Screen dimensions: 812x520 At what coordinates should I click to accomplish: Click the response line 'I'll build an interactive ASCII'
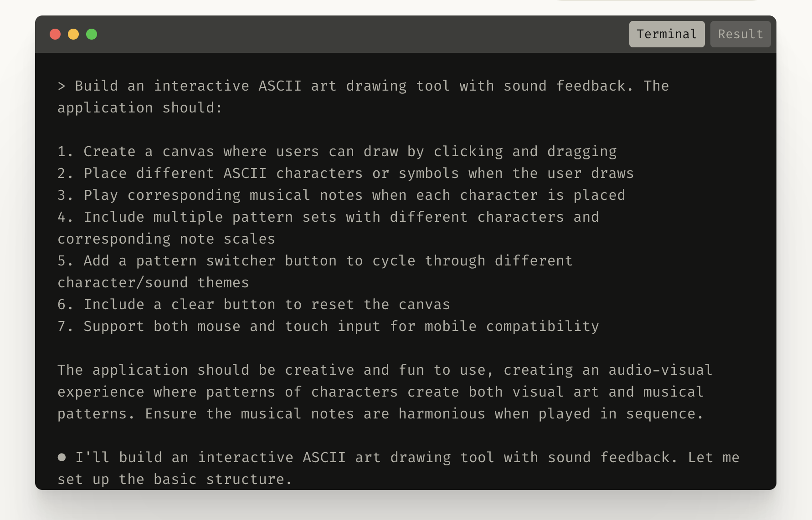[x=407, y=457]
